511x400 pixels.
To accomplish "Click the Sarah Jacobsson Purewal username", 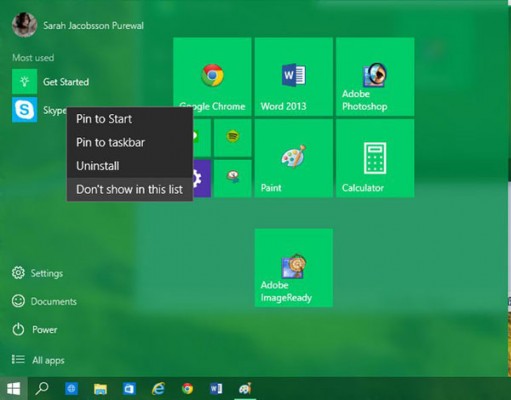I will click(93, 26).
